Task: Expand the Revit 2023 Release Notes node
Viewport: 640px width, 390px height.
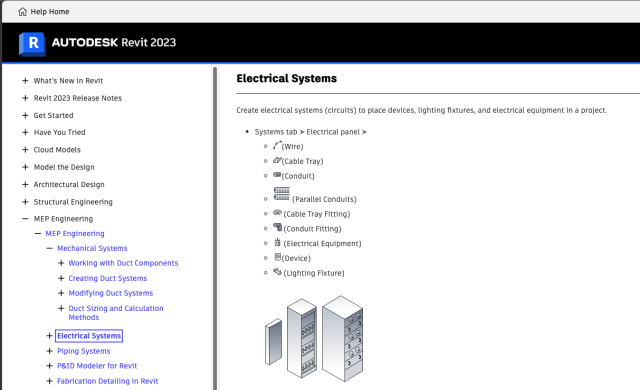Action: (25, 98)
